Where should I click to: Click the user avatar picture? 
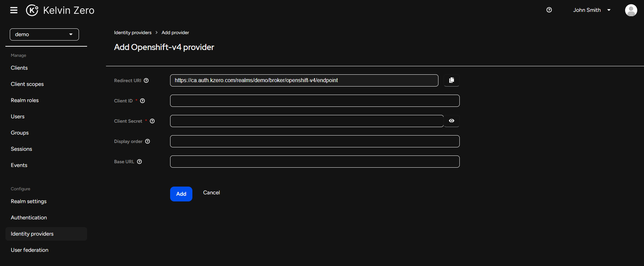(631, 10)
